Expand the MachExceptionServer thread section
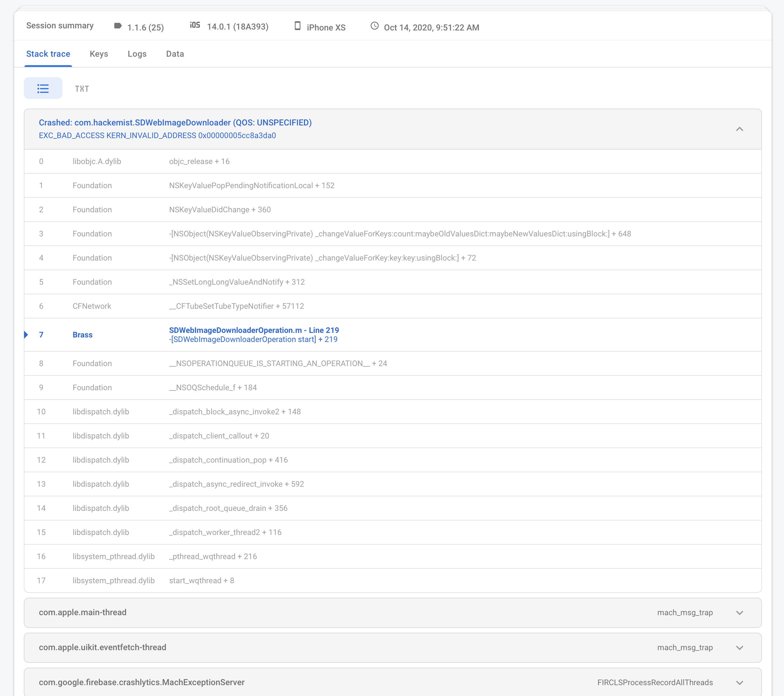The width and height of the screenshot is (784, 696). pos(739,682)
